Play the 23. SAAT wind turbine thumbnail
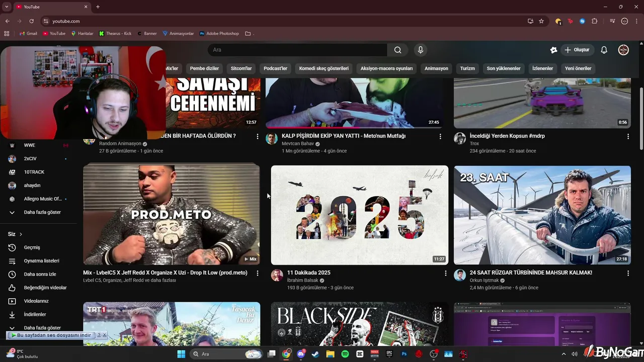 pos(542,215)
